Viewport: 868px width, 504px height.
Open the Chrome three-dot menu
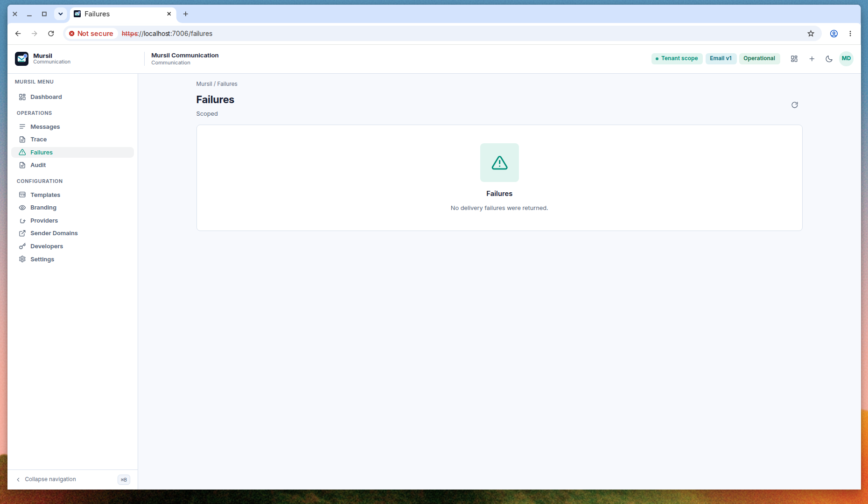[850, 34]
